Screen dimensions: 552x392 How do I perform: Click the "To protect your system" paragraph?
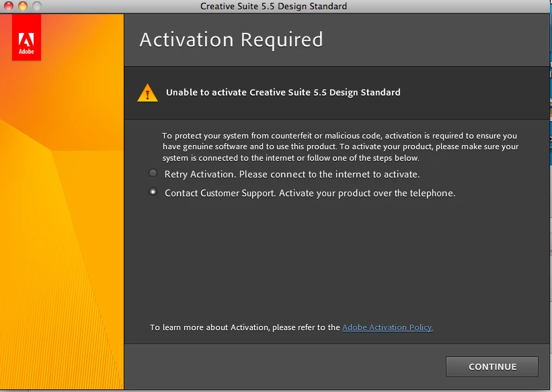[340, 147]
